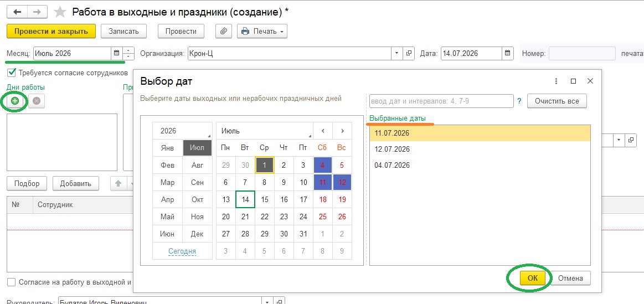
Task: Move employee row up with arrow icon
Action: click(x=117, y=184)
